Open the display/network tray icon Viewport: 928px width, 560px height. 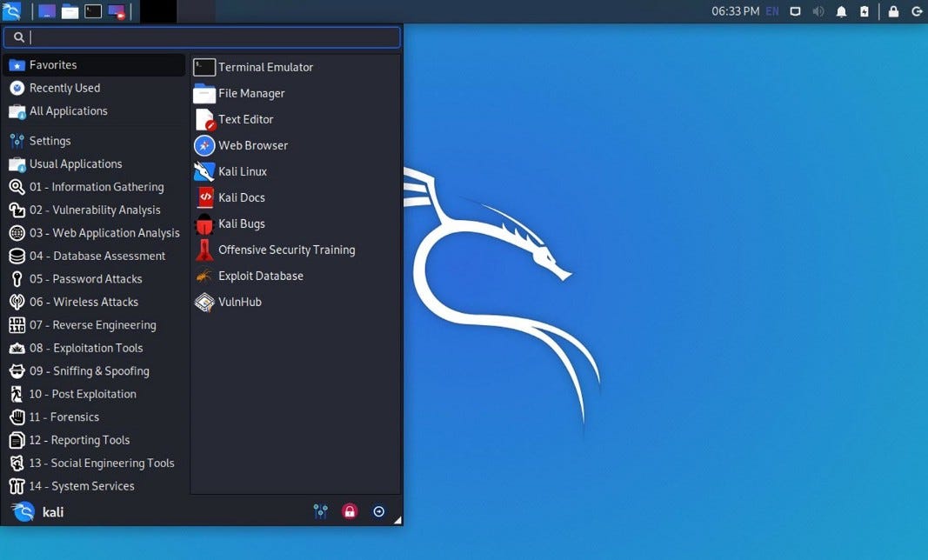796,11
